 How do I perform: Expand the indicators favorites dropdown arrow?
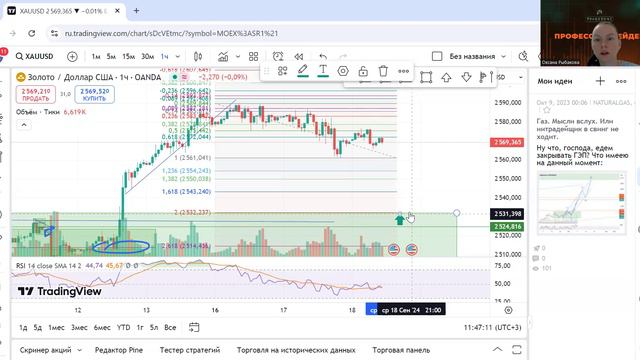(238, 56)
